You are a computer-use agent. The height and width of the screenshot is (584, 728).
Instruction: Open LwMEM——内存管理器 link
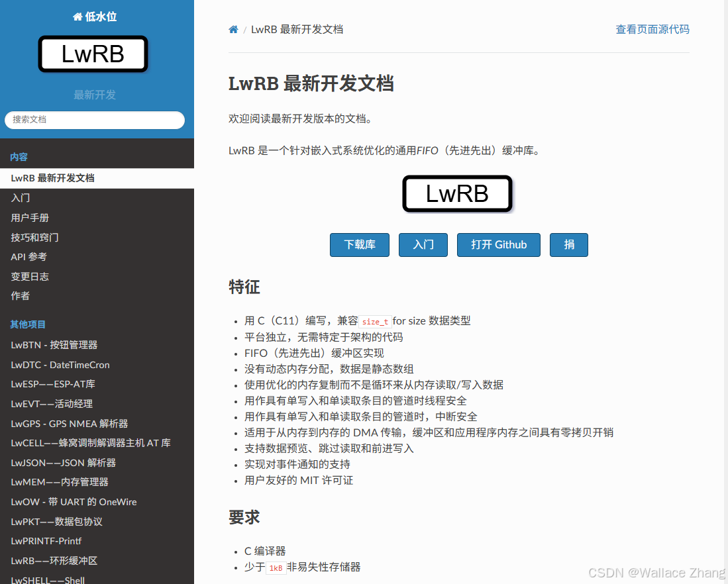point(97,482)
